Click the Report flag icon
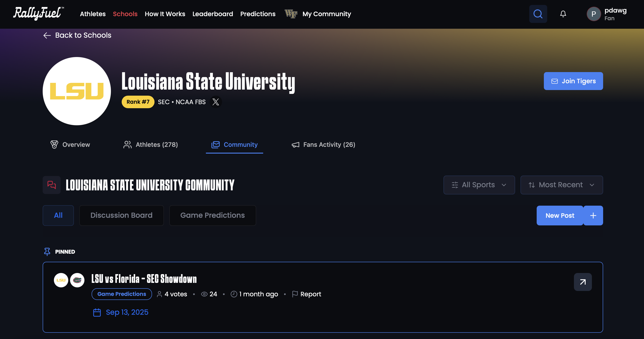Image resolution: width=644 pixels, height=339 pixels. 295,294
